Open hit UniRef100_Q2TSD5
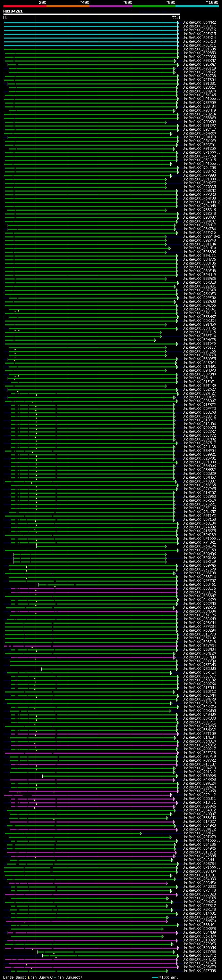Image resolution: width=222 pixels, height=980 pixels. point(199,49)
